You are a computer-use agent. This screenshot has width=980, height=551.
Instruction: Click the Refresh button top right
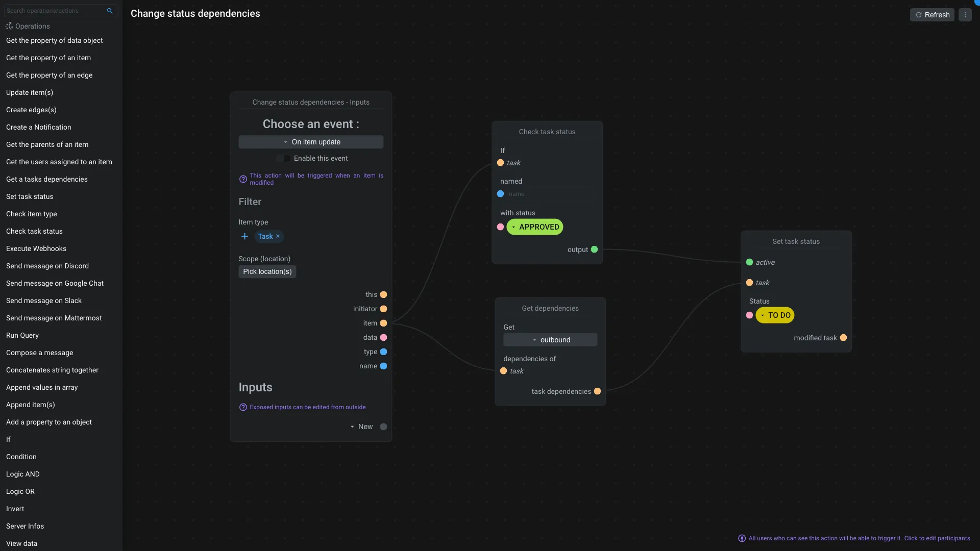(x=932, y=14)
